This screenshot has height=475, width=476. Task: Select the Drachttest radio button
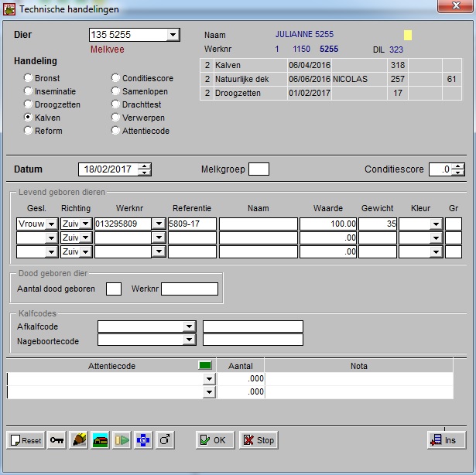pyautogui.click(x=115, y=104)
